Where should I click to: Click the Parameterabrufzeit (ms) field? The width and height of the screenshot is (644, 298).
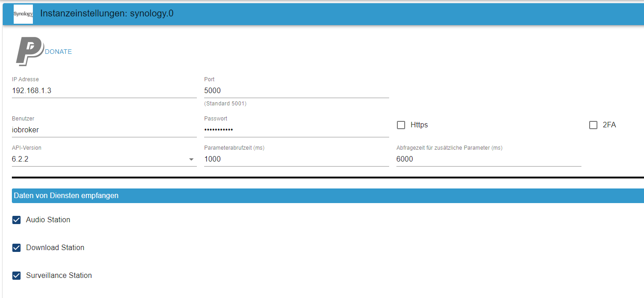296,159
